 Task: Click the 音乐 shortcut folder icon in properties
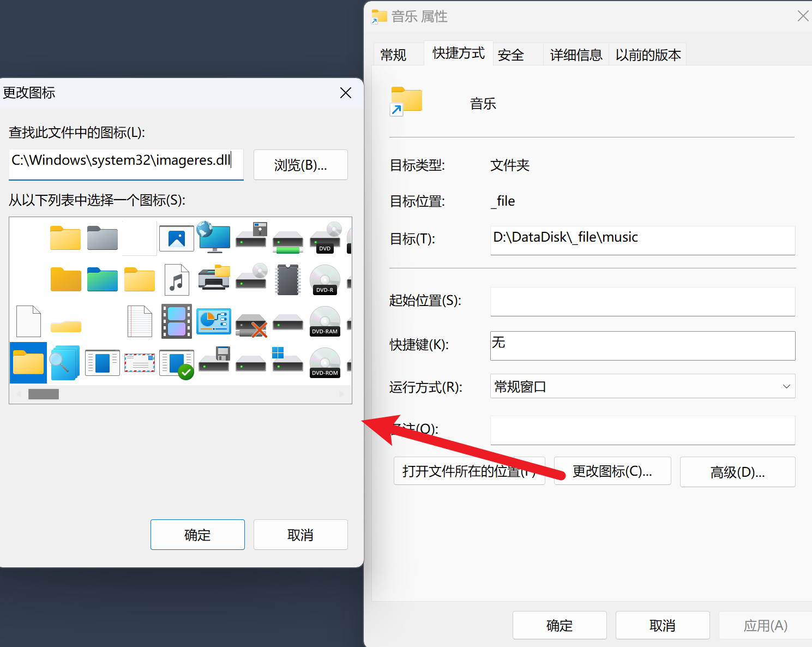(x=406, y=101)
